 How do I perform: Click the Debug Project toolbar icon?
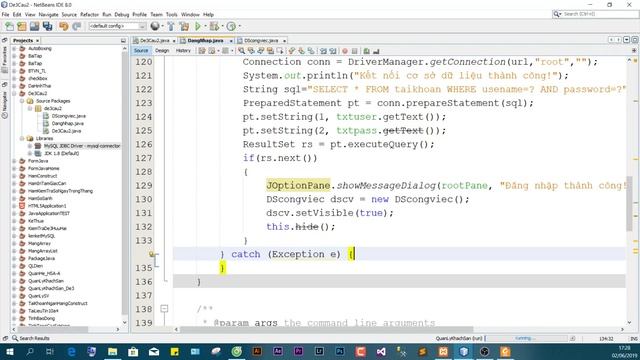[213, 26]
